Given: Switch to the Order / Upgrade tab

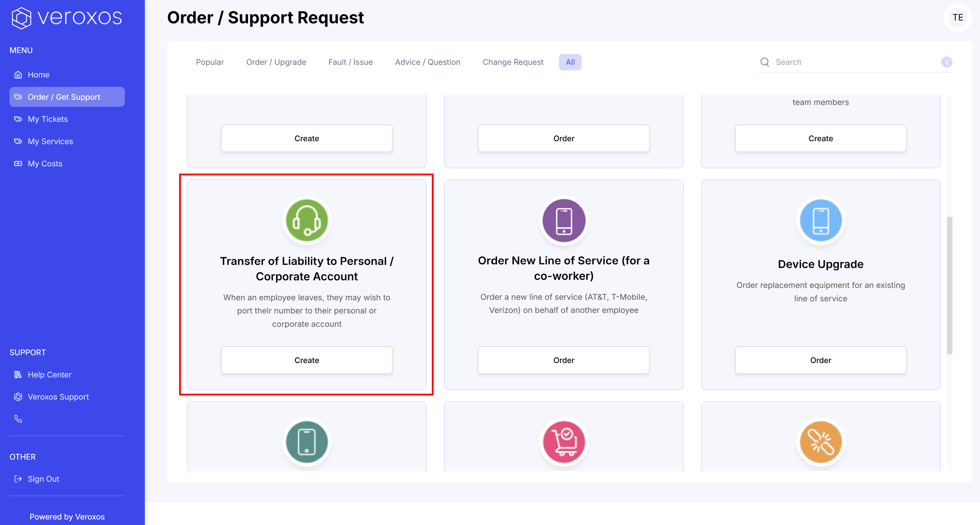Looking at the screenshot, I should pyautogui.click(x=276, y=62).
